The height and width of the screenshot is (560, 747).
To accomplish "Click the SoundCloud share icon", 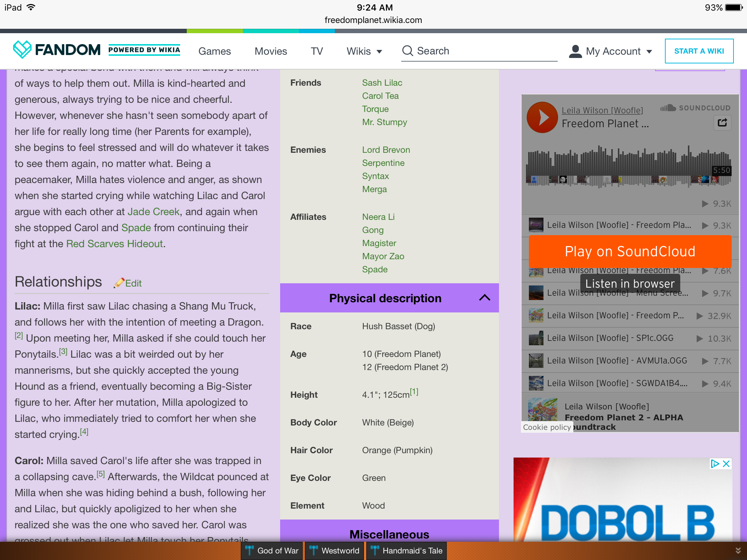I will coord(722,122).
